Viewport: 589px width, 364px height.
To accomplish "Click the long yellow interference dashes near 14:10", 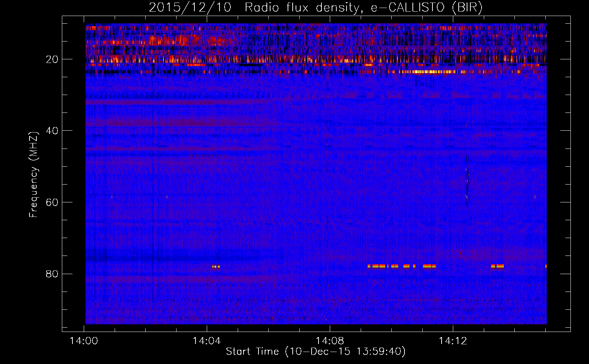I will pos(402,266).
